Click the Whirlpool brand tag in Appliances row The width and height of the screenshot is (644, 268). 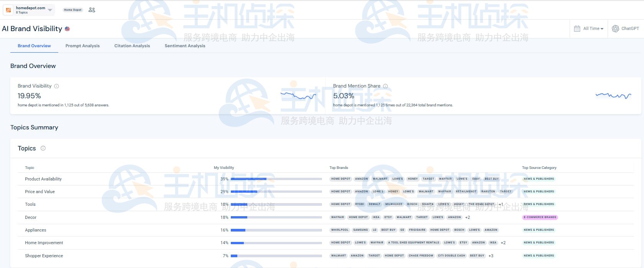pos(340,230)
